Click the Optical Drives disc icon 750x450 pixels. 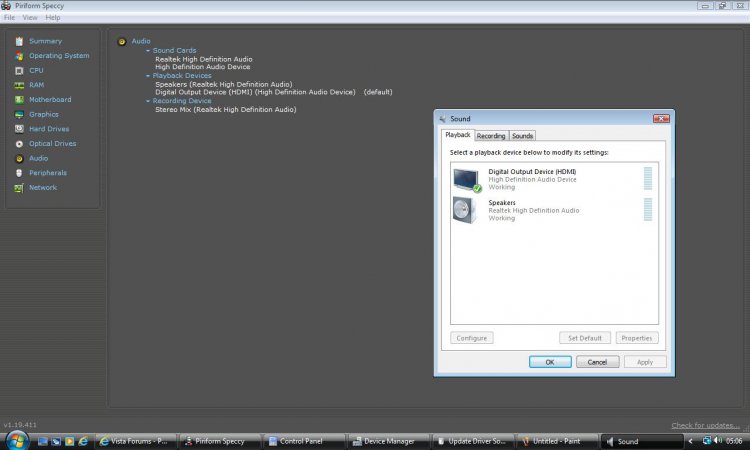(x=19, y=144)
